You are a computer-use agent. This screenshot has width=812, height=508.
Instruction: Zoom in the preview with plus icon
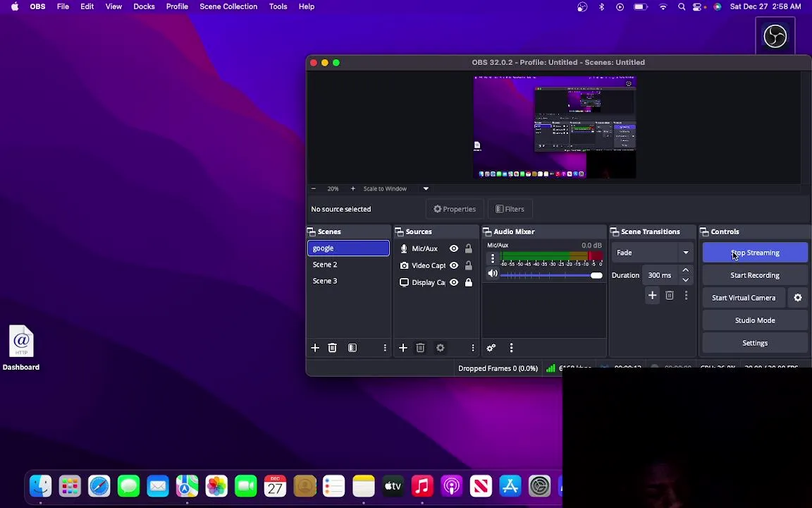pyautogui.click(x=352, y=188)
